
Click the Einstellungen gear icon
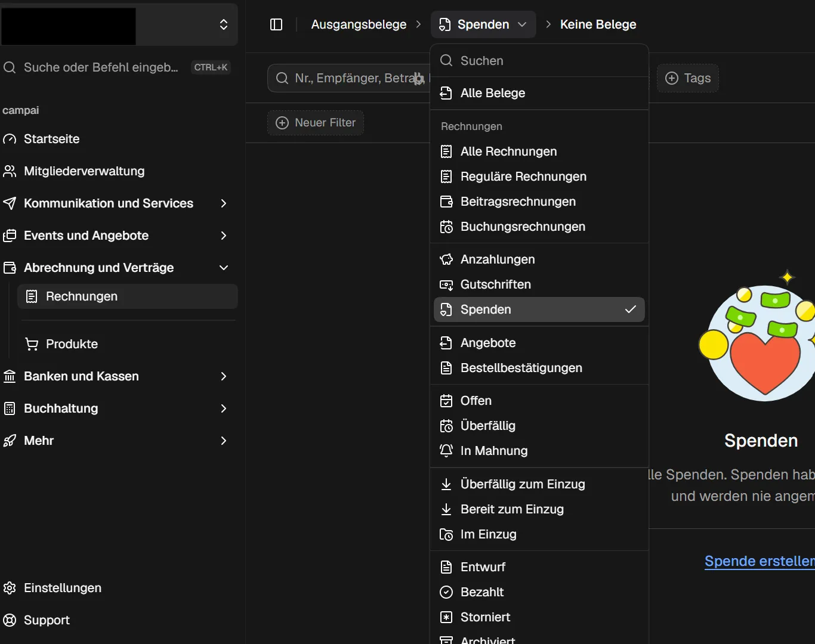(x=10, y=588)
